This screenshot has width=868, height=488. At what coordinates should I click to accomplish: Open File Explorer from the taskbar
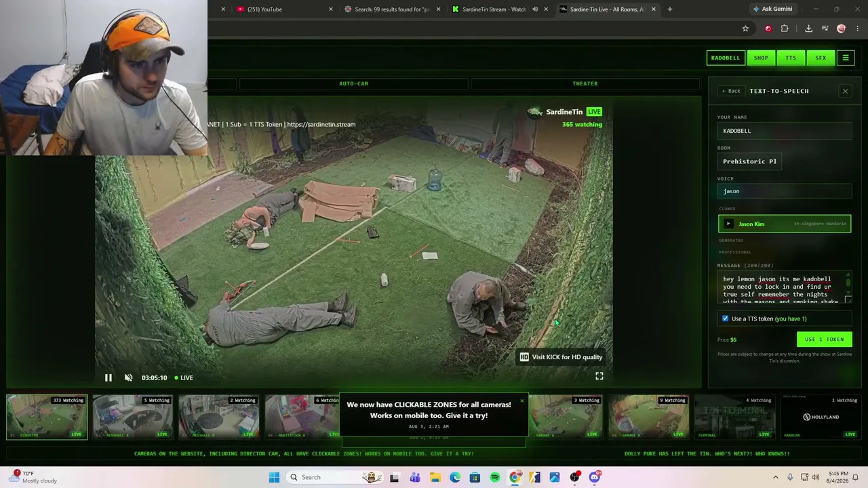[x=435, y=477]
